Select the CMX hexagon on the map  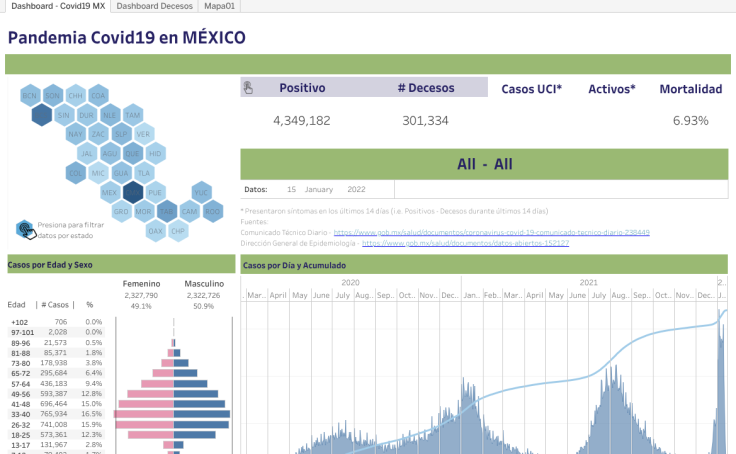coord(133,191)
